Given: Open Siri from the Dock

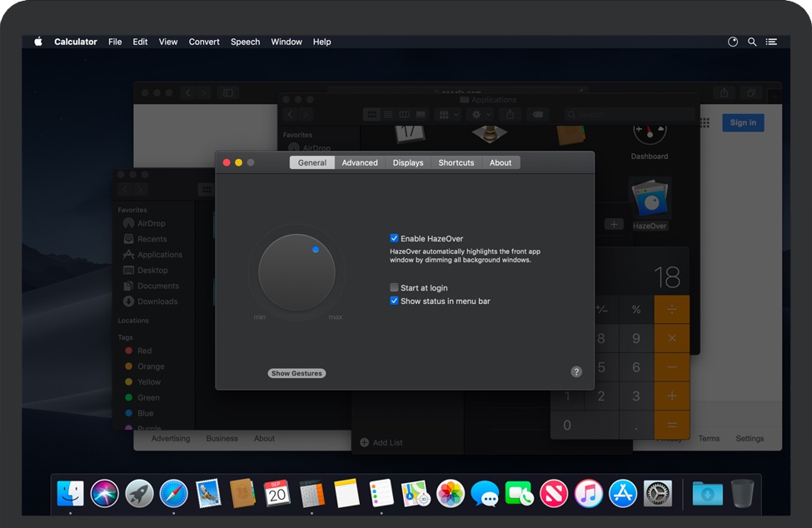Looking at the screenshot, I should [x=105, y=493].
